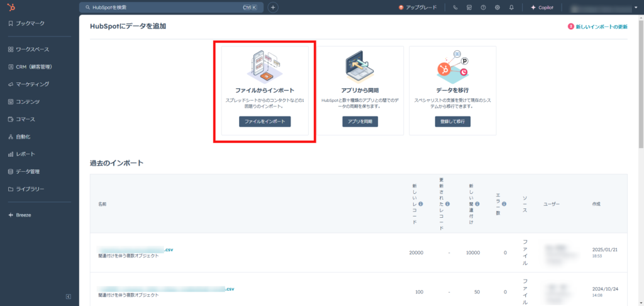Open the コマース menu
Image resolution: width=644 pixels, height=306 pixels.
tap(21, 119)
